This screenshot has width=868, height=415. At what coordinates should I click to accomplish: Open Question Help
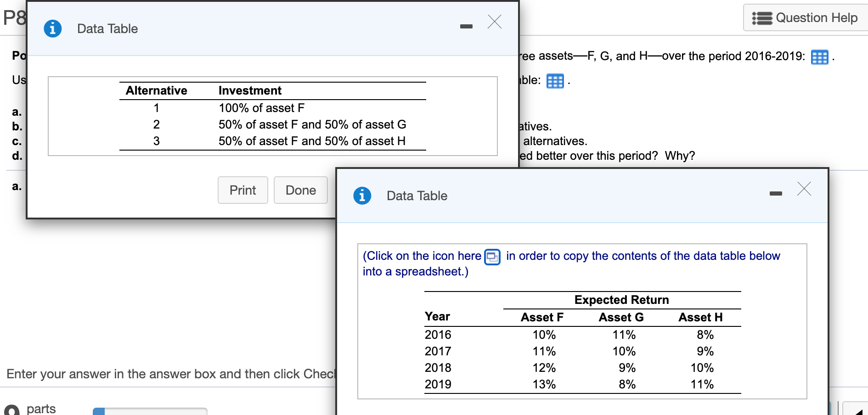tap(816, 17)
